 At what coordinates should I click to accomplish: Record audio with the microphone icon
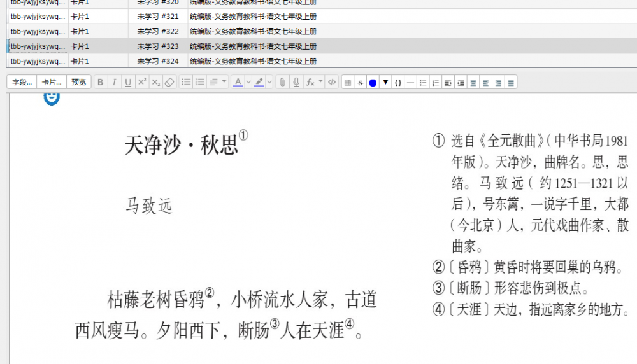296,82
